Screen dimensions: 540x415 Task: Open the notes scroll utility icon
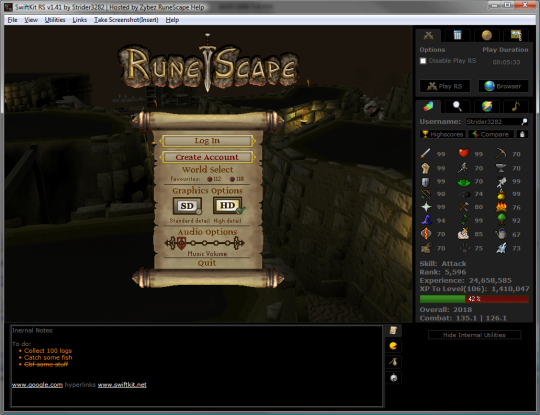(393, 330)
